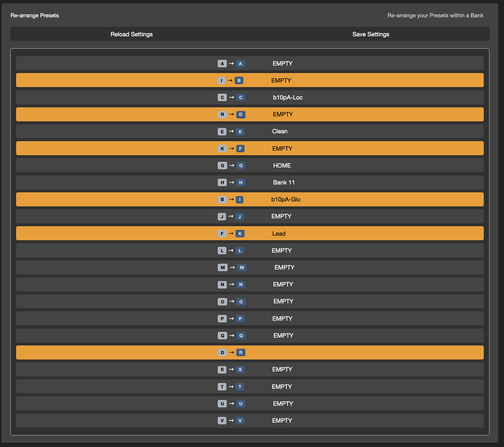Click the blue badge I in the b10pA-Glo row
The height and width of the screenshot is (447, 504).
(239, 200)
